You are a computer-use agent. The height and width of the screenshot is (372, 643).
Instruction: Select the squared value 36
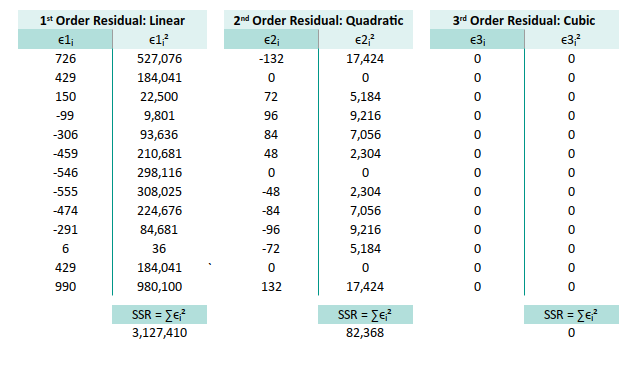160,249
